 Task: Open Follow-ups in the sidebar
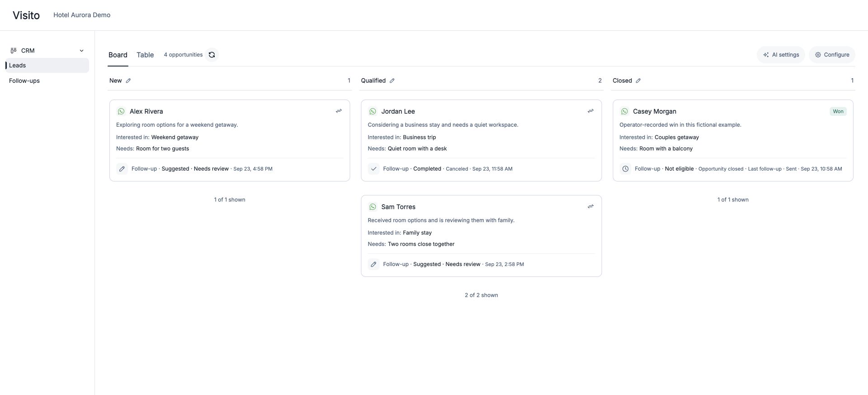click(x=47, y=81)
